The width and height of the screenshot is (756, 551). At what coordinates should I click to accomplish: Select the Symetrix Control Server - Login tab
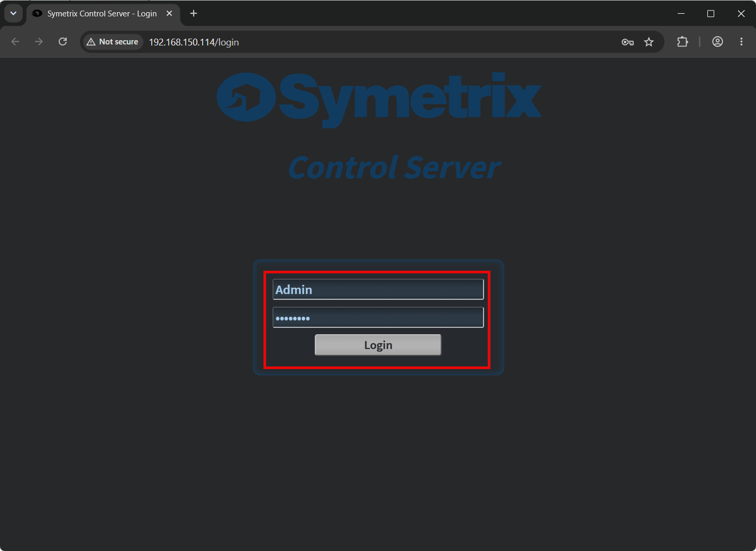tap(103, 14)
